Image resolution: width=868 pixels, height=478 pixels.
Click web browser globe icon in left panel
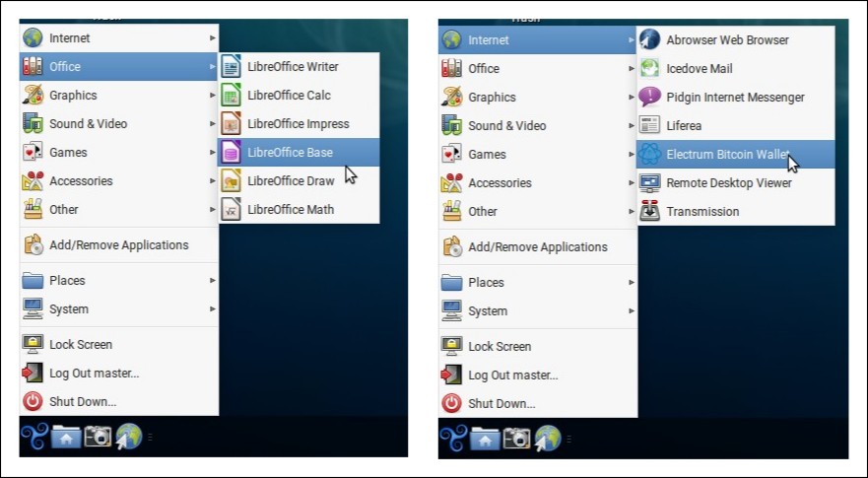pyautogui.click(x=128, y=437)
